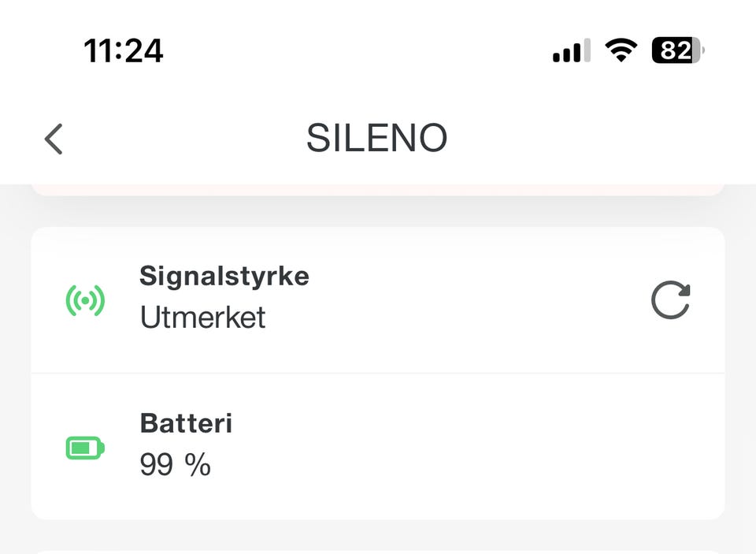Tap the green signal strength icon

click(85, 301)
